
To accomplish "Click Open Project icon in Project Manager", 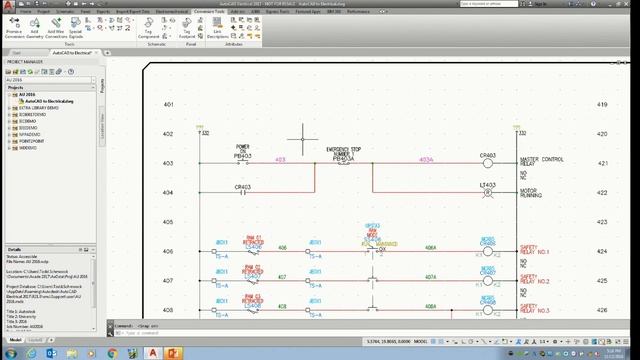I will click(x=8, y=72).
